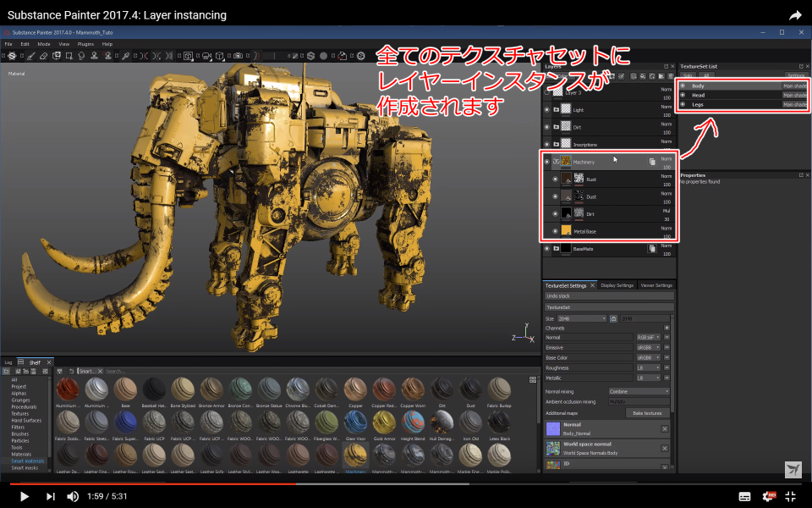Exit fullscreen on the video player
Screen dimensions: 812x508
(791, 496)
